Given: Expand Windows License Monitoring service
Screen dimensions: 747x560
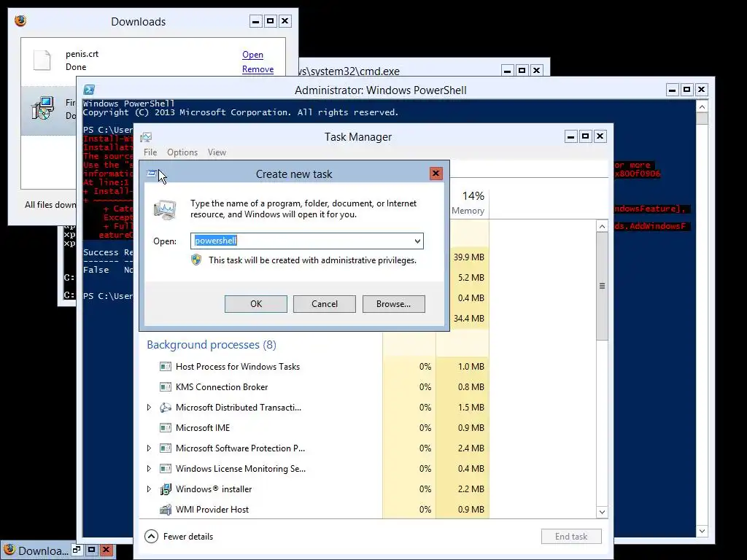Looking at the screenshot, I should [149, 469].
